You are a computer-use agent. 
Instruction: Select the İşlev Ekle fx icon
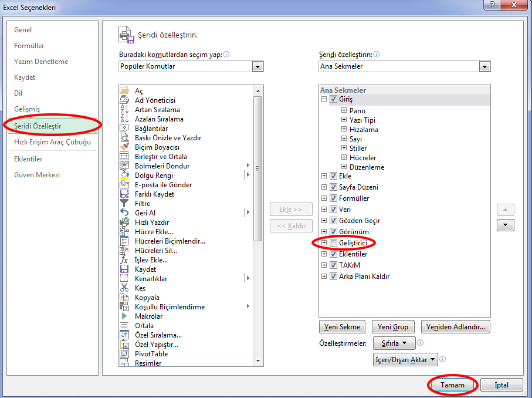(x=124, y=260)
